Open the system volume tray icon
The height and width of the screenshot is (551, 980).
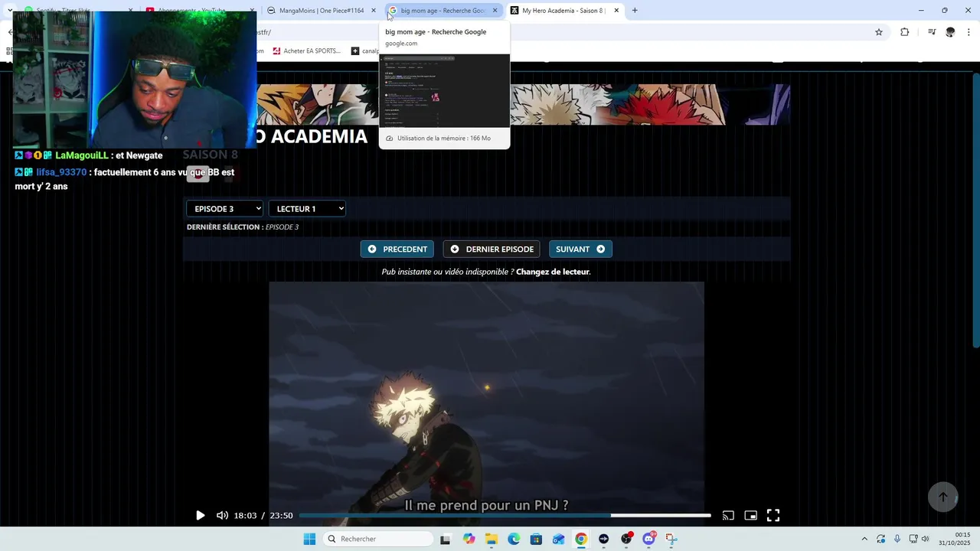click(x=925, y=540)
